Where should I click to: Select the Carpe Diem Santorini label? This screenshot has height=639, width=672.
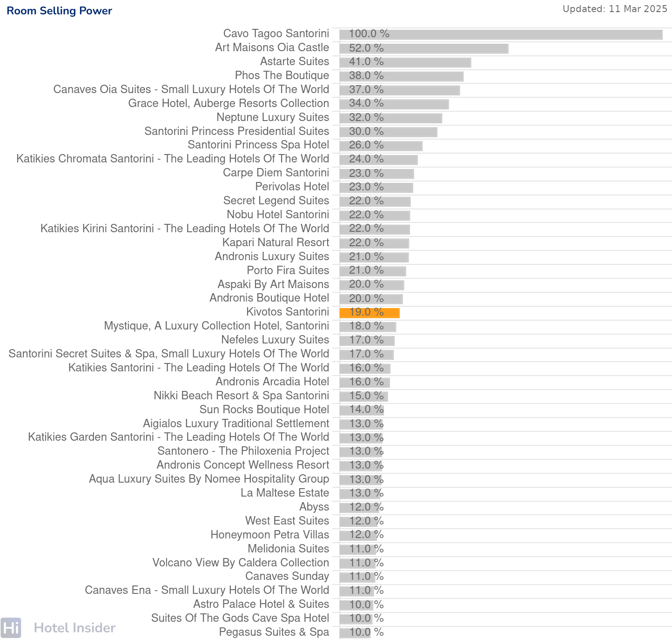[276, 173]
